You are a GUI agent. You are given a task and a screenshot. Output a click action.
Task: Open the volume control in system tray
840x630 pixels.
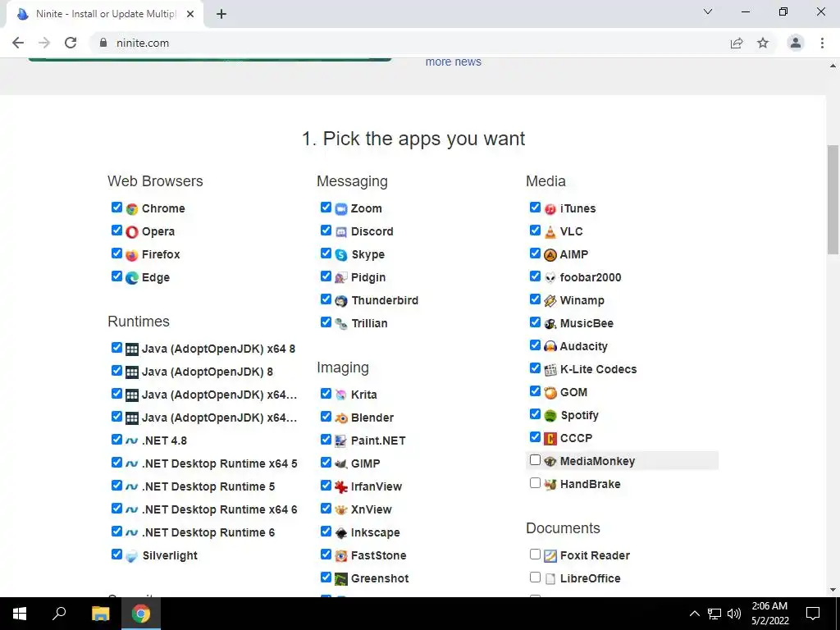click(734, 614)
